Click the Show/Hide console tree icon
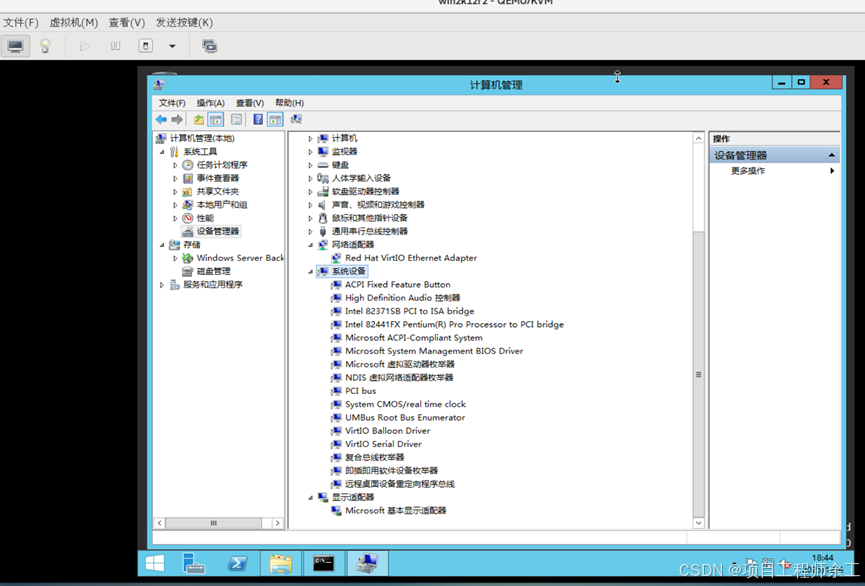The height and width of the screenshot is (586, 865). pos(216,119)
